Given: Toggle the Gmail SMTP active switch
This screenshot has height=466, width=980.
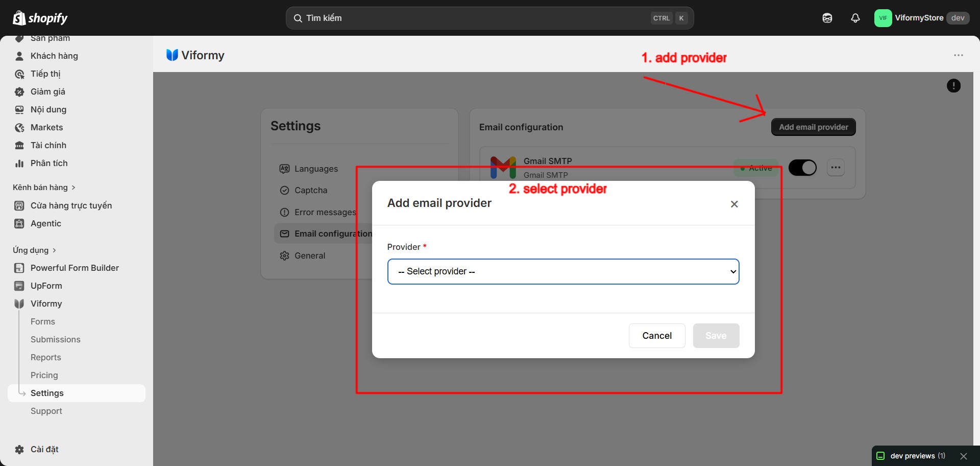Looking at the screenshot, I should pos(802,168).
